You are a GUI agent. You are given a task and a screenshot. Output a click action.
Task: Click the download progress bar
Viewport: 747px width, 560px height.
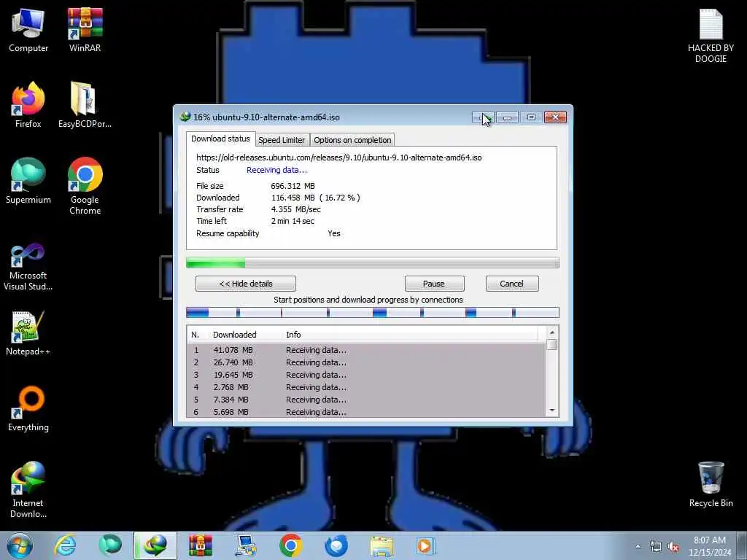tap(373, 262)
